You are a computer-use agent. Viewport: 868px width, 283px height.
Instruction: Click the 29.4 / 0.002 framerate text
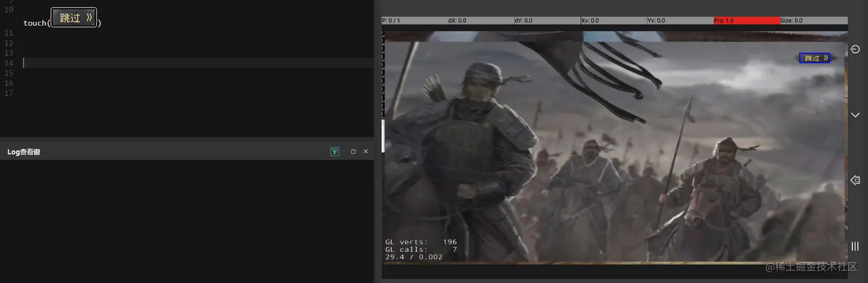tap(414, 257)
